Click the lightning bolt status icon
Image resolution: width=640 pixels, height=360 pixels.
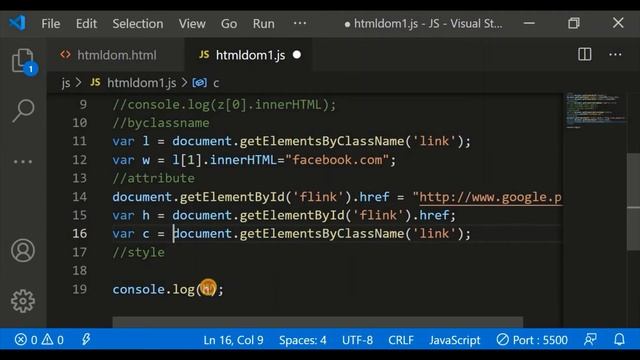pyautogui.click(x=86, y=340)
